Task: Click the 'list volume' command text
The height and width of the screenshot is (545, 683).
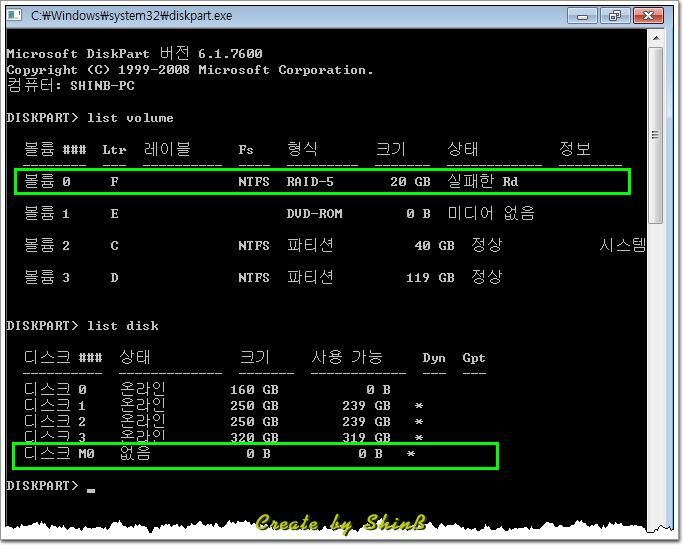Action: point(130,118)
